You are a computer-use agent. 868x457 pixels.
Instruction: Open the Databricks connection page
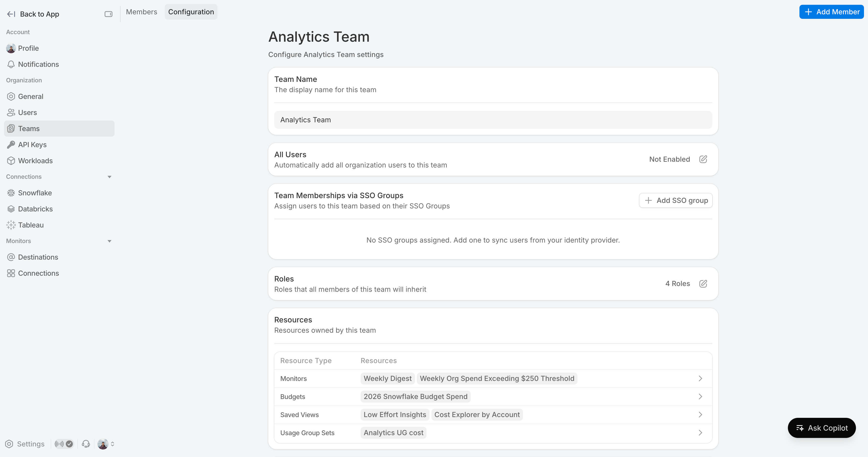tap(35, 209)
